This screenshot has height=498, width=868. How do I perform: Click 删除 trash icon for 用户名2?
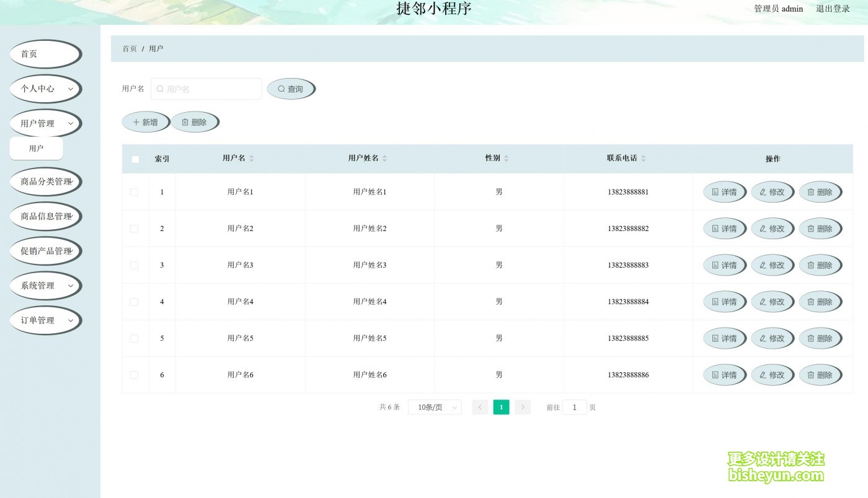coord(811,229)
